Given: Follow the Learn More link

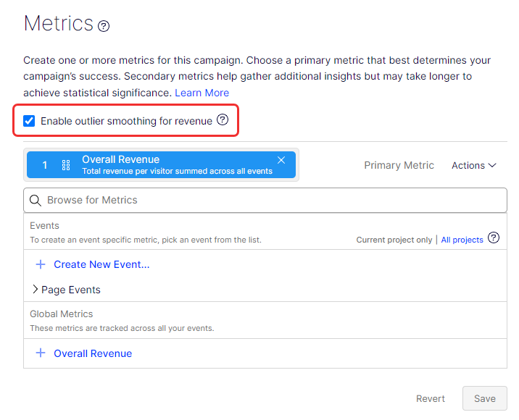Looking at the screenshot, I should pos(202,93).
